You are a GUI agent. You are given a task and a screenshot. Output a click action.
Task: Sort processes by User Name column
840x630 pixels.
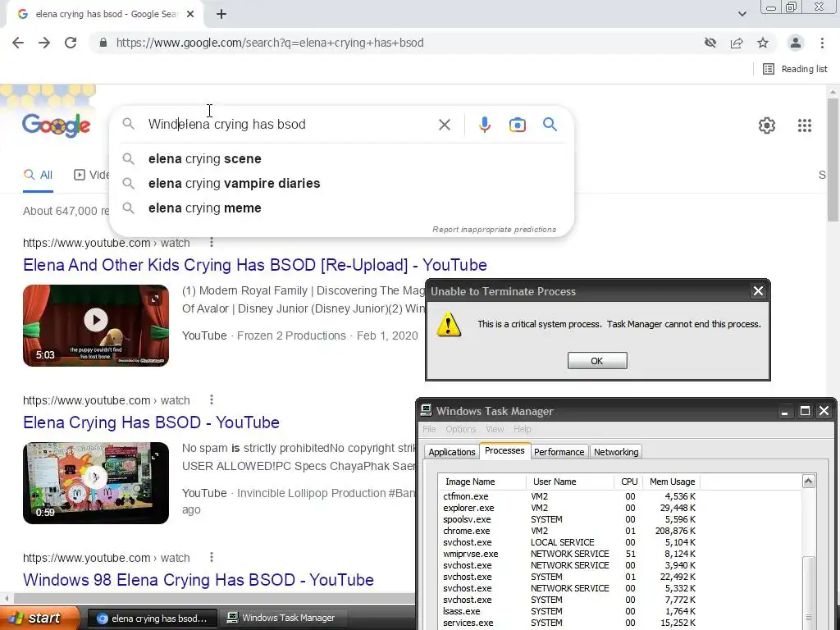[570, 482]
